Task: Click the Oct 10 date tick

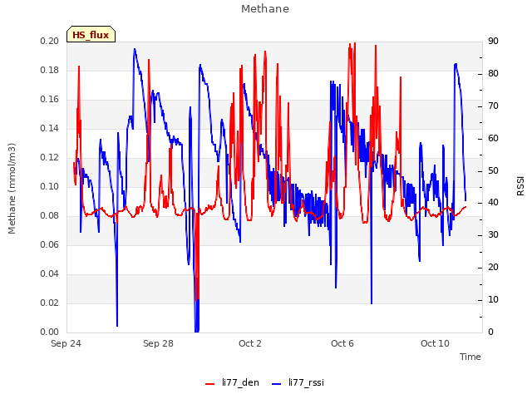Action: [435, 343]
